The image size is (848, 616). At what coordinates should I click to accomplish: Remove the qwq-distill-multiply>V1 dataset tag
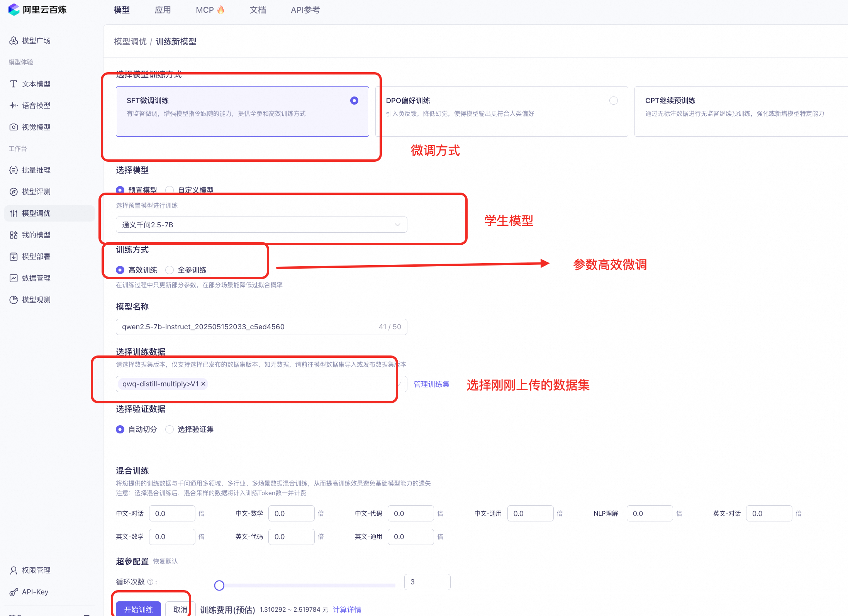point(204,384)
